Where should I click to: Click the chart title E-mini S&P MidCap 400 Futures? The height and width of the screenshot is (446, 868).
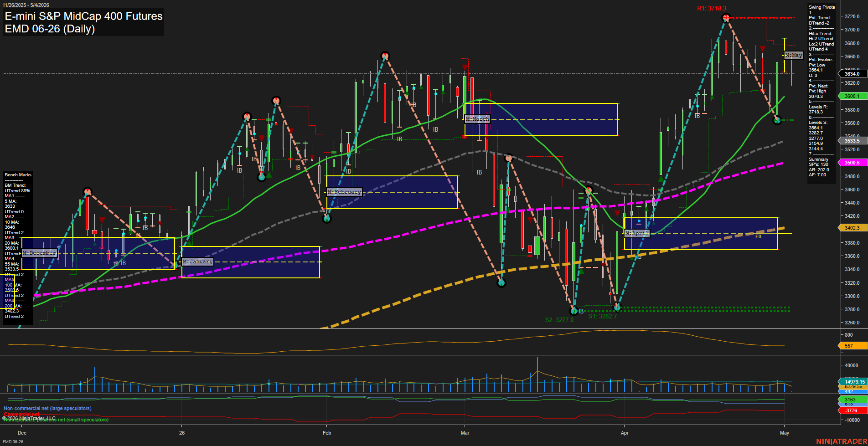coord(83,16)
